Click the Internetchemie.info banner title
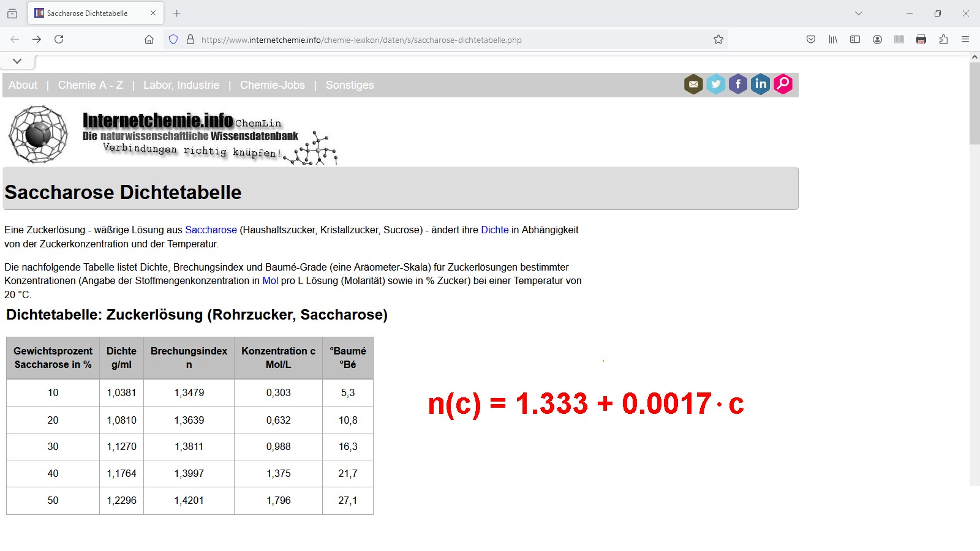The width and height of the screenshot is (980, 551). [157, 121]
